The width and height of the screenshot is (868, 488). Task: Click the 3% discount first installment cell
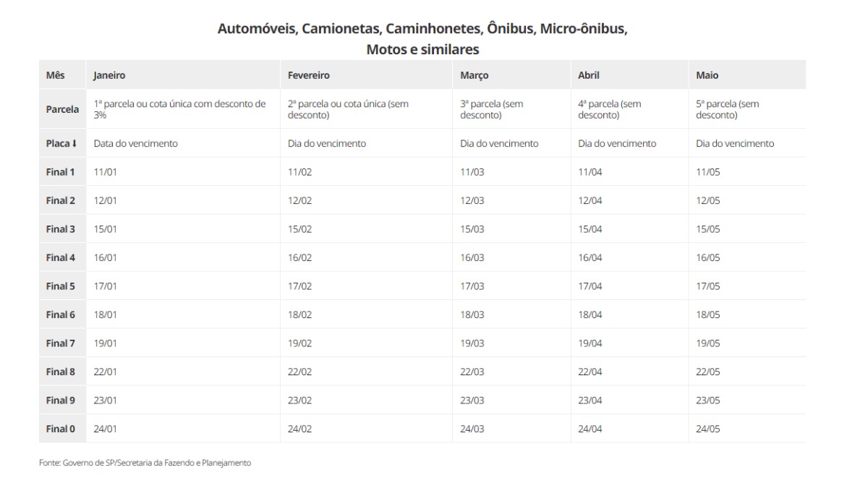pos(179,109)
